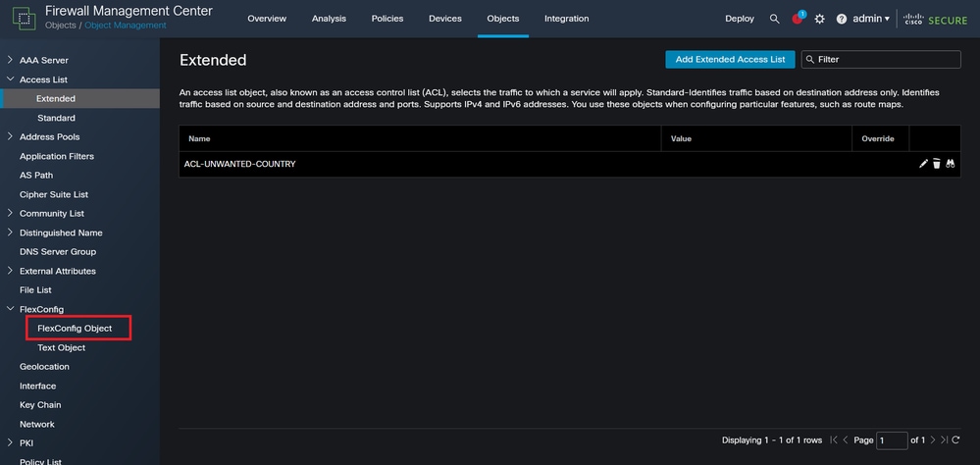Click the Firewall Management Center logo icon
This screenshot has height=465, width=980.
[x=25, y=19]
